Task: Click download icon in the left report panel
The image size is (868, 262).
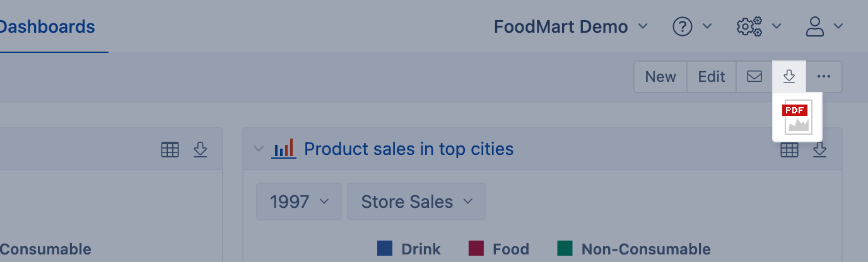Action: pyautogui.click(x=200, y=150)
